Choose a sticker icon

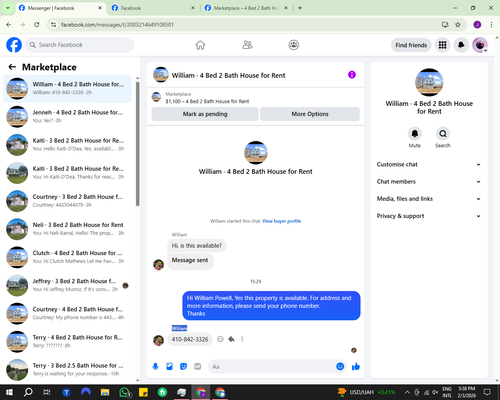click(x=183, y=367)
